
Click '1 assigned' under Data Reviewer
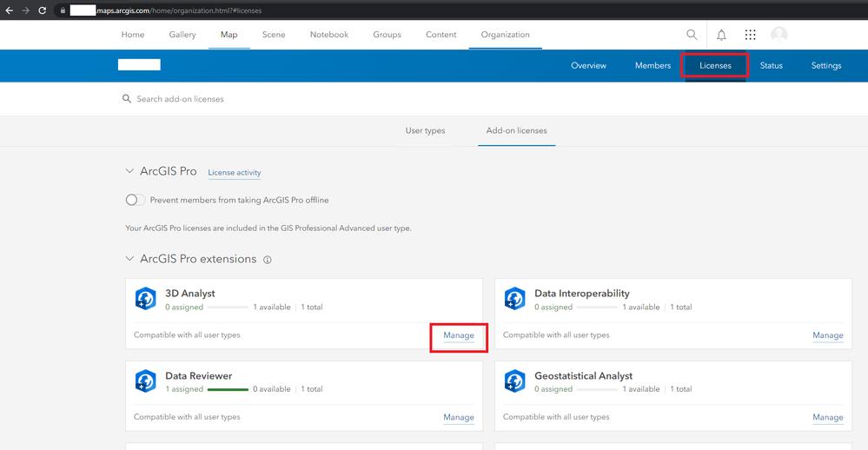point(184,389)
